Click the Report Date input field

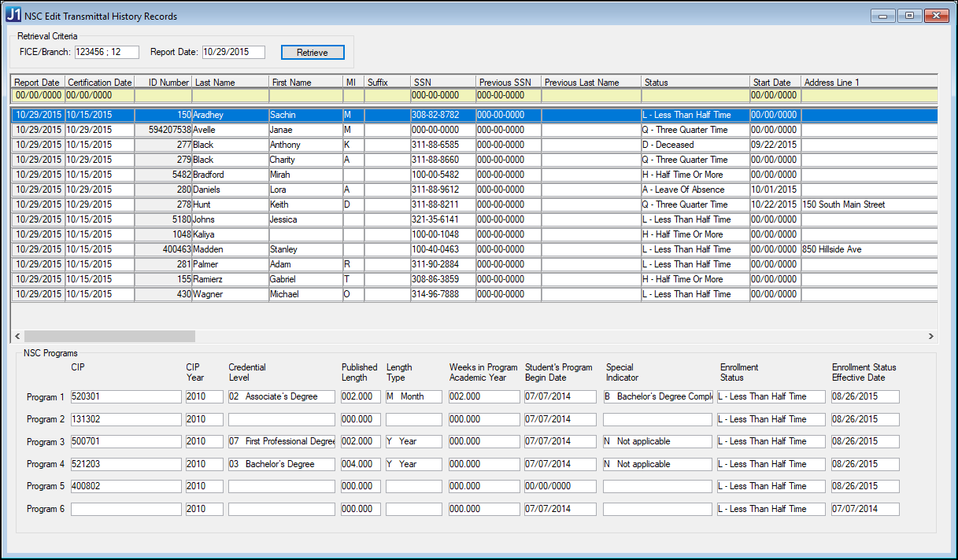(233, 53)
